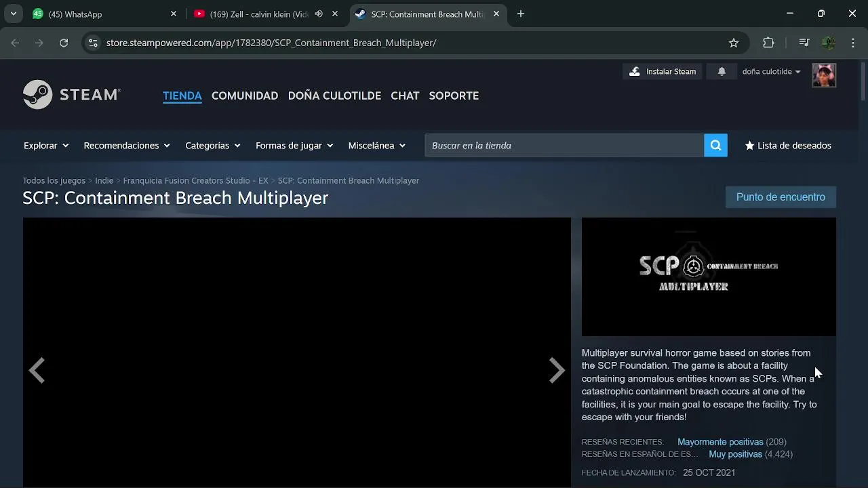Open Chrome extensions puzzle icon
Image resolution: width=868 pixels, height=488 pixels.
tap(768, 43)
